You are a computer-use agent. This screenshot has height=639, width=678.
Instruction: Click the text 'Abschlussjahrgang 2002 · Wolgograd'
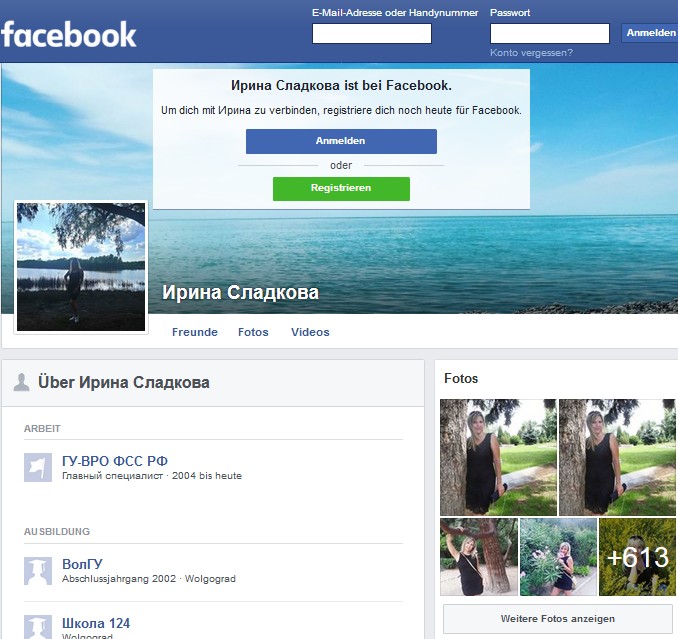click(x=149, y=578)
